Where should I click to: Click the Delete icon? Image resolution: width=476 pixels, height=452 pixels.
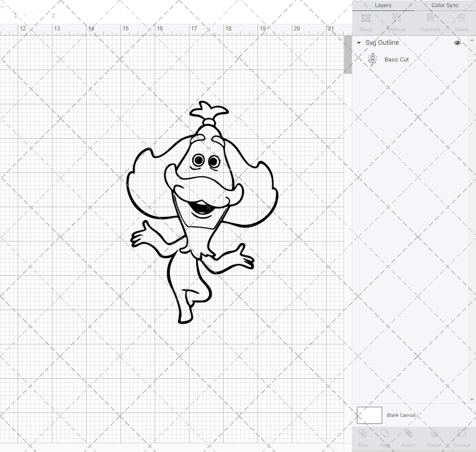[x=461, y=20]
